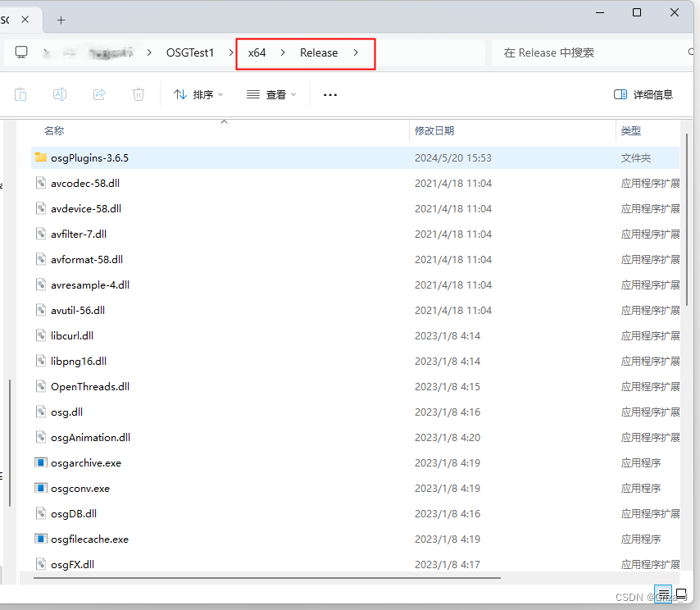Click the osgconv.exe application icon
The image size is (700, 610).
point(41,488)
